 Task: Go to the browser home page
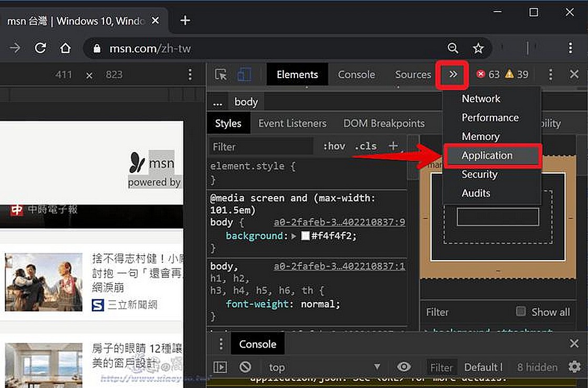point(65,48)
